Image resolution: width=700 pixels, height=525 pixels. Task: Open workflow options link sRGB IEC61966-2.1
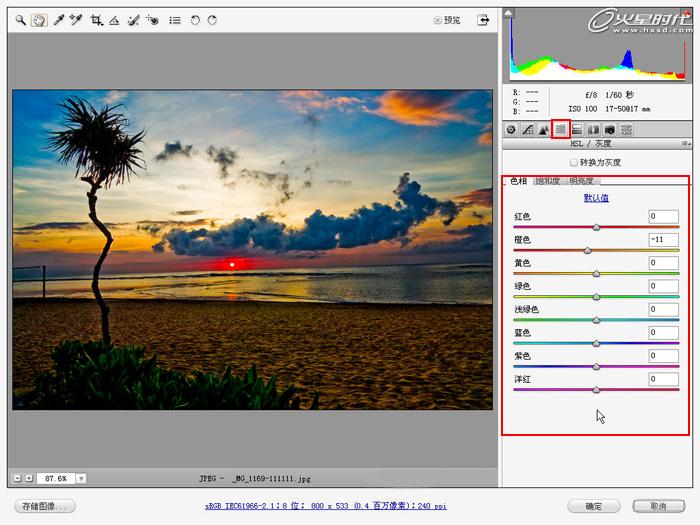326,506
